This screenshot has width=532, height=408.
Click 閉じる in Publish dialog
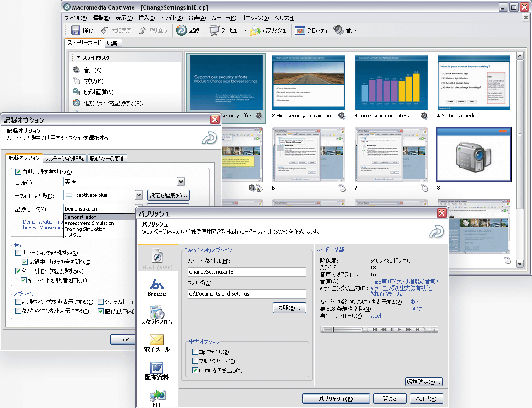(389, 398)
